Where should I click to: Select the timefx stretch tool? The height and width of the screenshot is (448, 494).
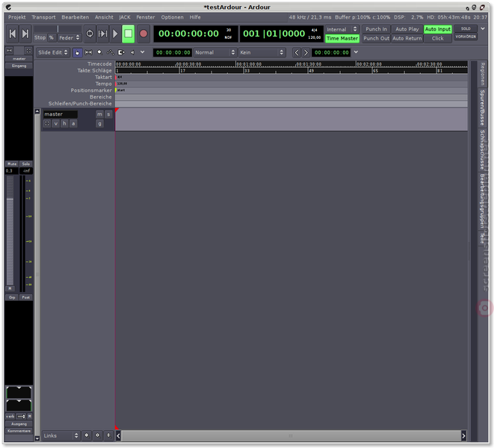tap(121, 52)
